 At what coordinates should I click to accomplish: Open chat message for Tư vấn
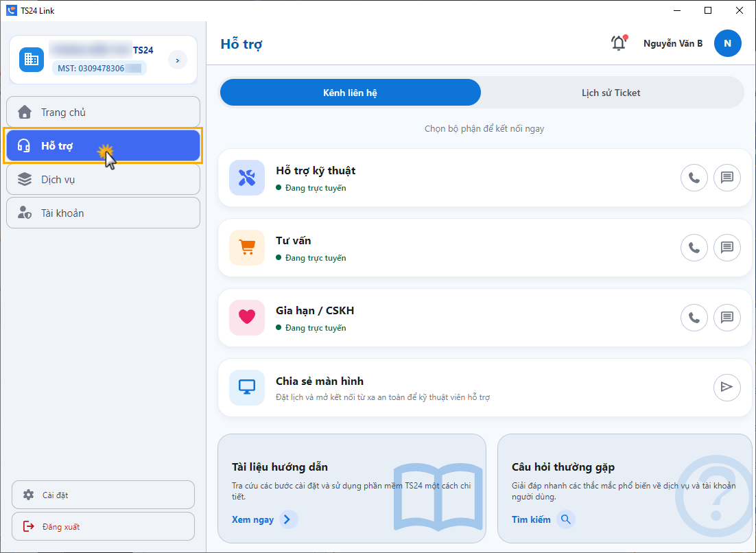tap(727, 248)
